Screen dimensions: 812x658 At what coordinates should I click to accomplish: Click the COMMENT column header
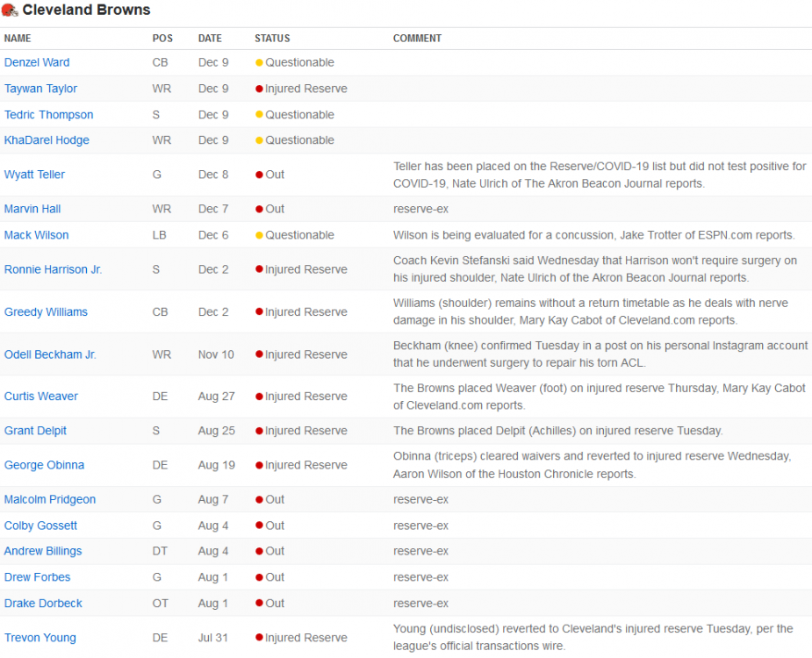tap(417, 39)
